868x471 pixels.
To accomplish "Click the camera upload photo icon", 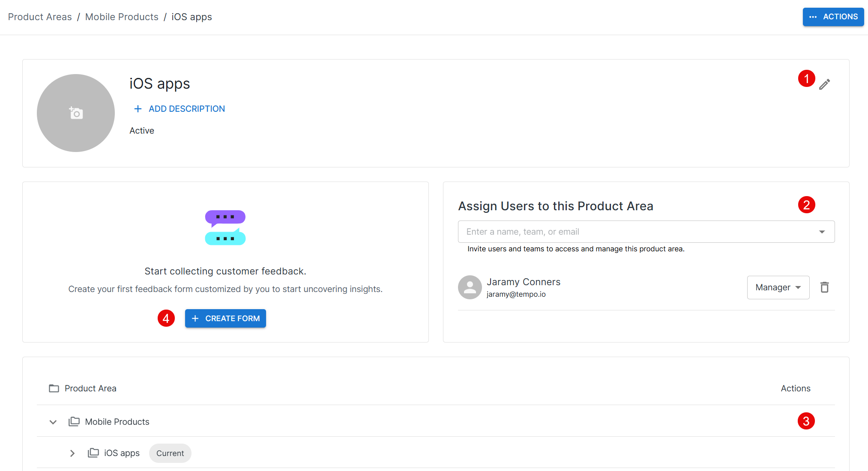I will (76, 113).
